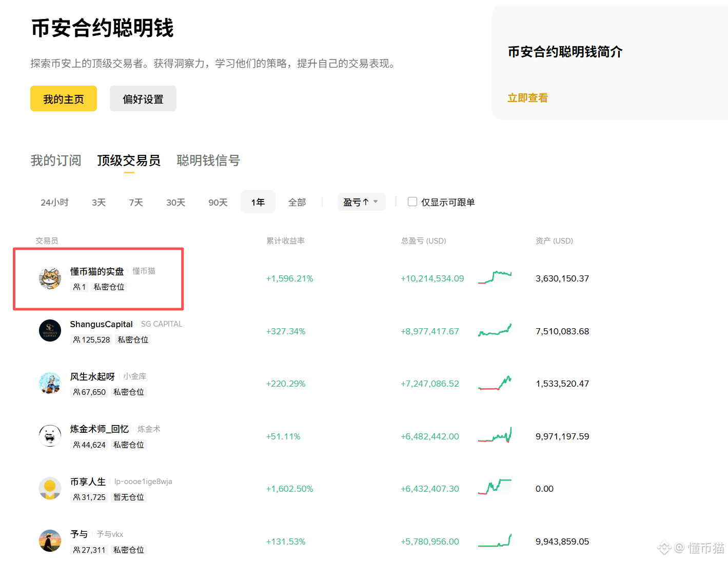Select 90天 time range
728x561 pixels.
coord(218,203)
